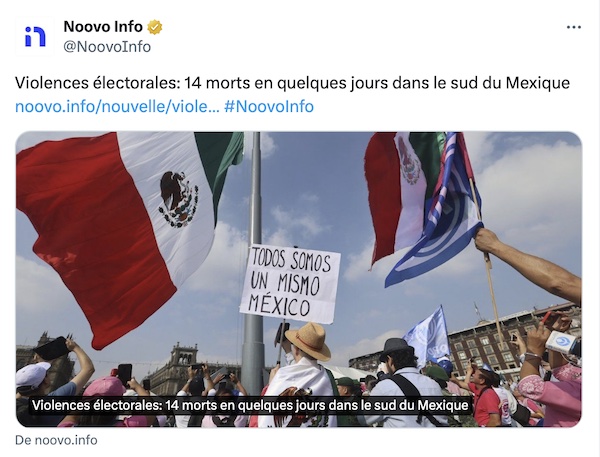The image size is (600, 457).
Task: Open the Noovo Info profile avatar
Action: click(x=35, y=36)
